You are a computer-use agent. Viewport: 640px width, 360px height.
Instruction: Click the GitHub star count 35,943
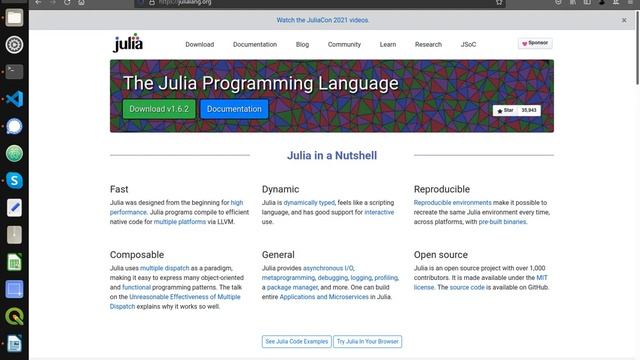529,110
